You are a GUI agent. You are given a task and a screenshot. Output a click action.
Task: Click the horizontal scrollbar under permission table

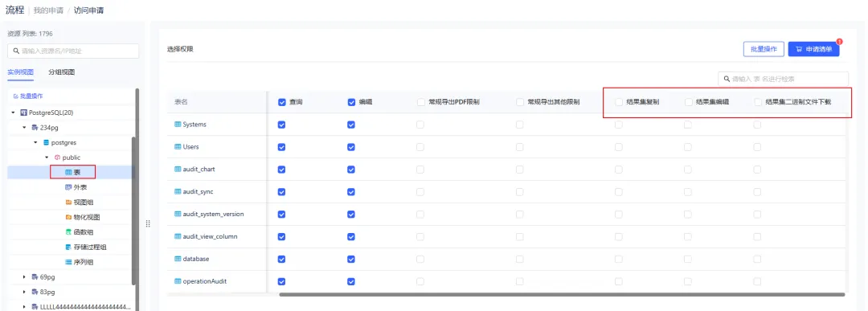562,294
